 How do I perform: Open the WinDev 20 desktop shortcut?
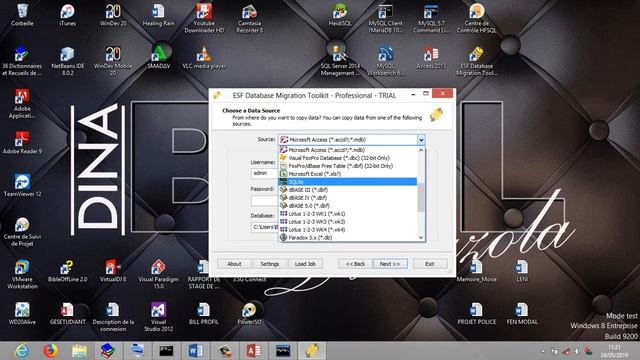pyautogui.click(x=113, y=14)
